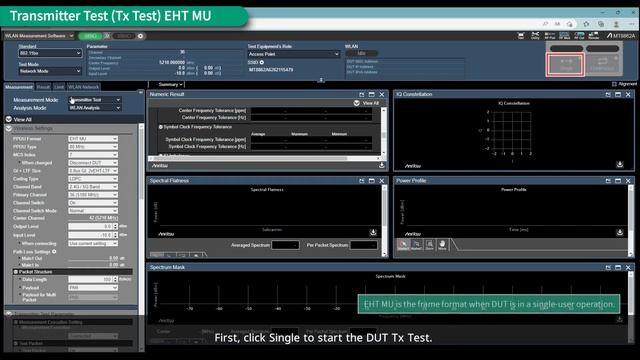Select the pan hand tool in Power Profile
Screen dimensions: 640x360
click(x=442, y=244)
